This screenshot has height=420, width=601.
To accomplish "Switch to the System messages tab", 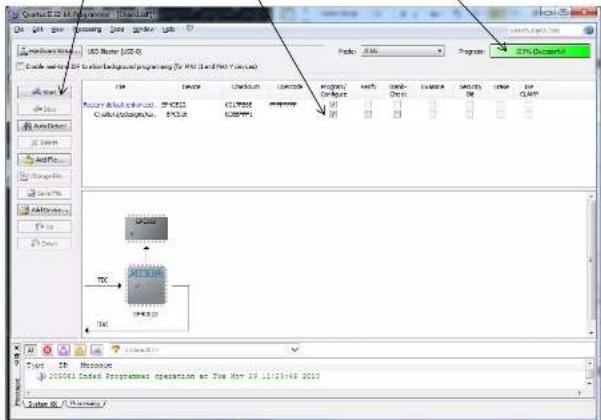I will click(42, 404).
